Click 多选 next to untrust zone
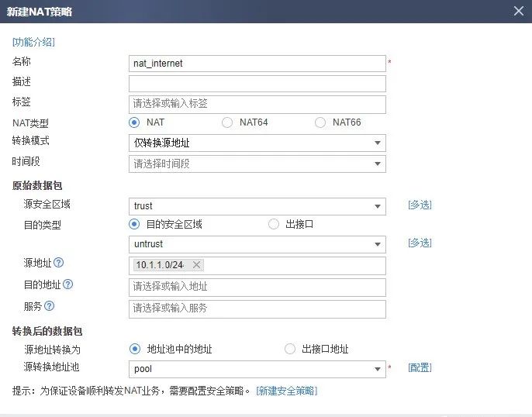The width and height of the screenshot is (532, 417). pos(420,243)
